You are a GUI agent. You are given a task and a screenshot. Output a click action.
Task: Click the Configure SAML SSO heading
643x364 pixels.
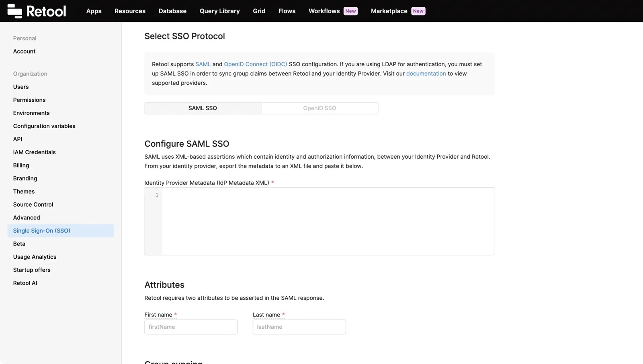(187, 144)
